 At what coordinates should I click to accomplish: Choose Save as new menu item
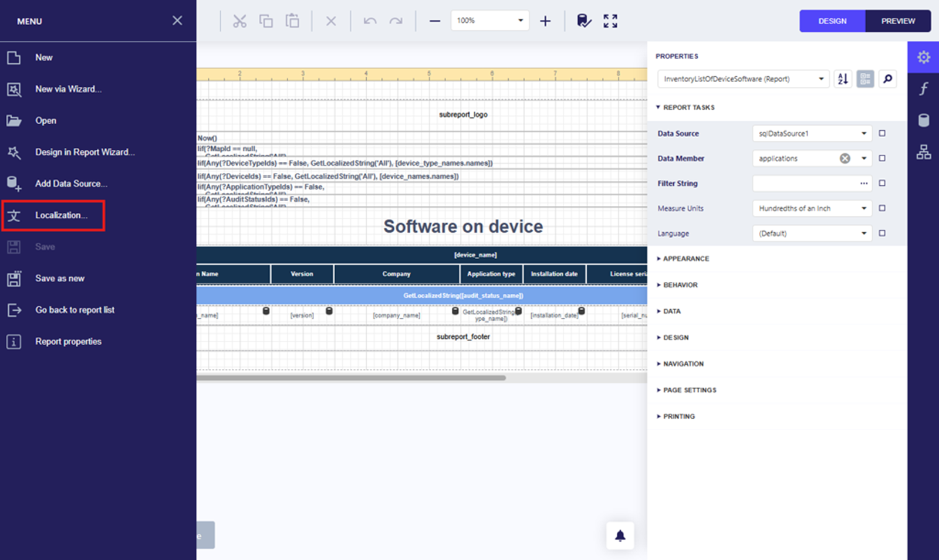click(59, 279)
